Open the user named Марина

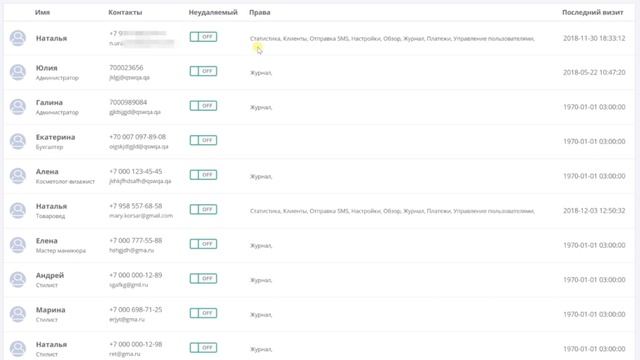pos(51,310)
